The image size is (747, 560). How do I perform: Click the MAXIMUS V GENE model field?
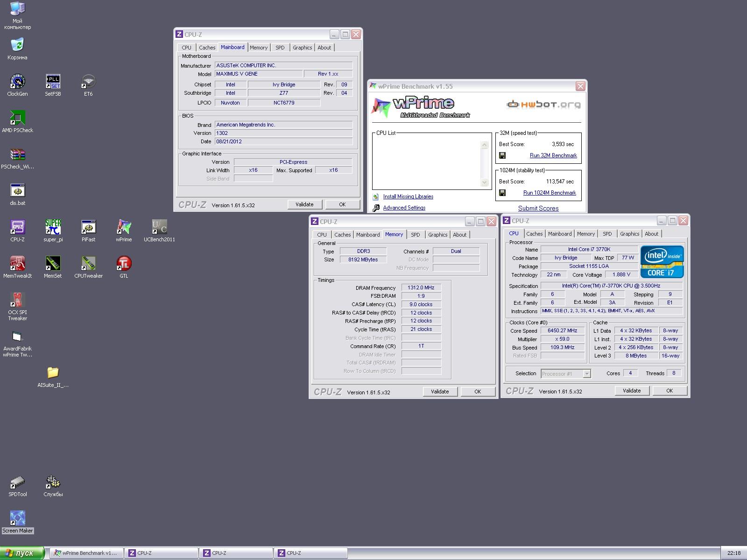point(258,74)
